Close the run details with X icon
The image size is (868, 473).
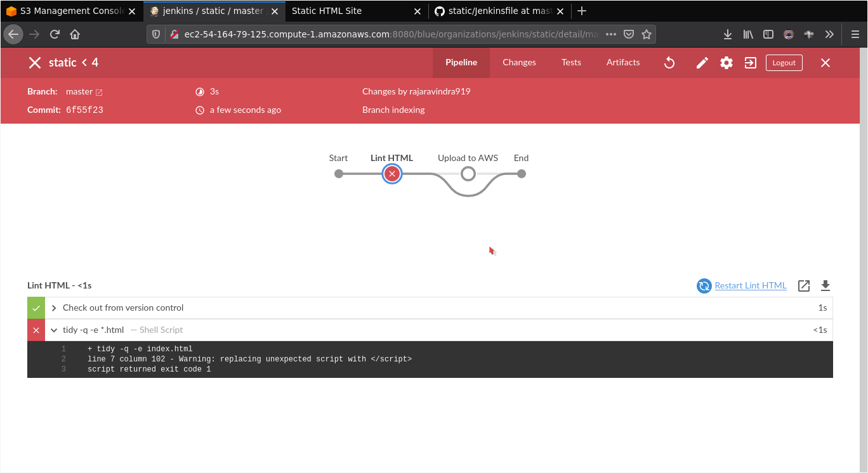(825, 63)
